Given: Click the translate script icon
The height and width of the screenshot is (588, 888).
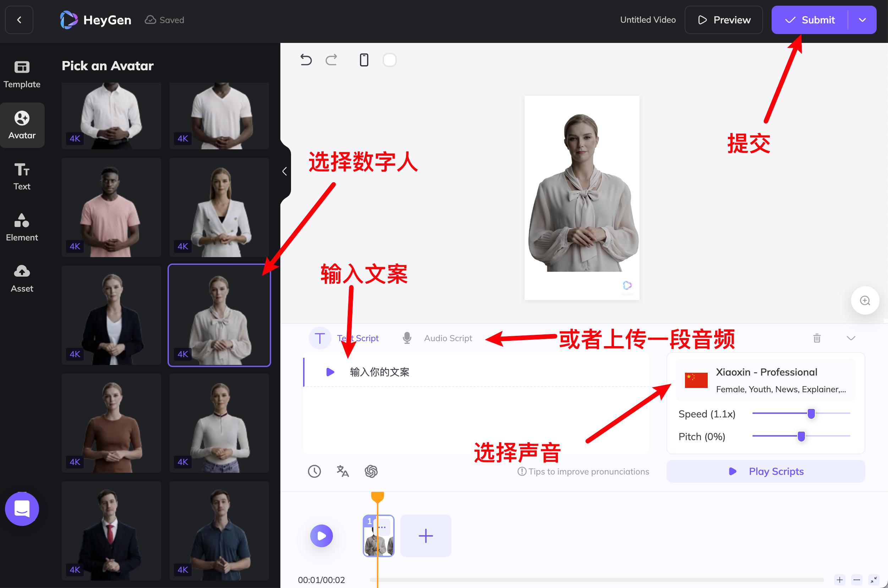Looking at the screenshot, I should (342, 471).
